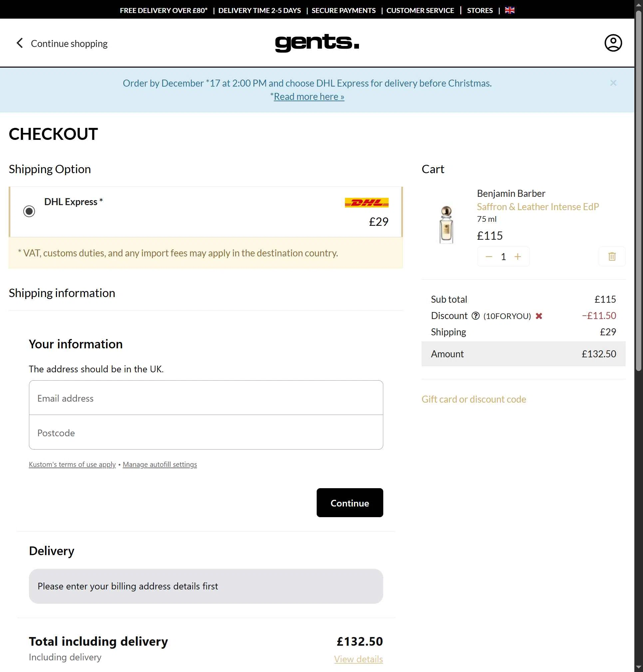
Task: Click the email address field
Action: coord(206,398)
